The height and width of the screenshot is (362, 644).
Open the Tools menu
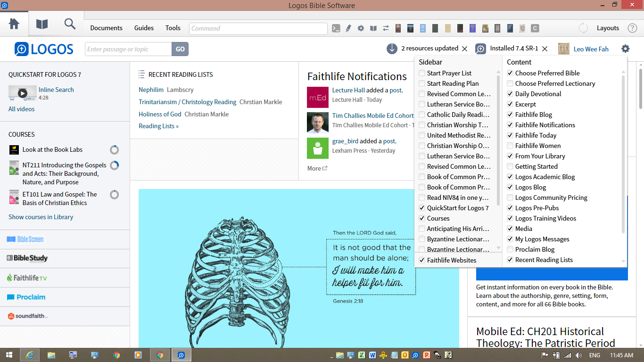173,28
